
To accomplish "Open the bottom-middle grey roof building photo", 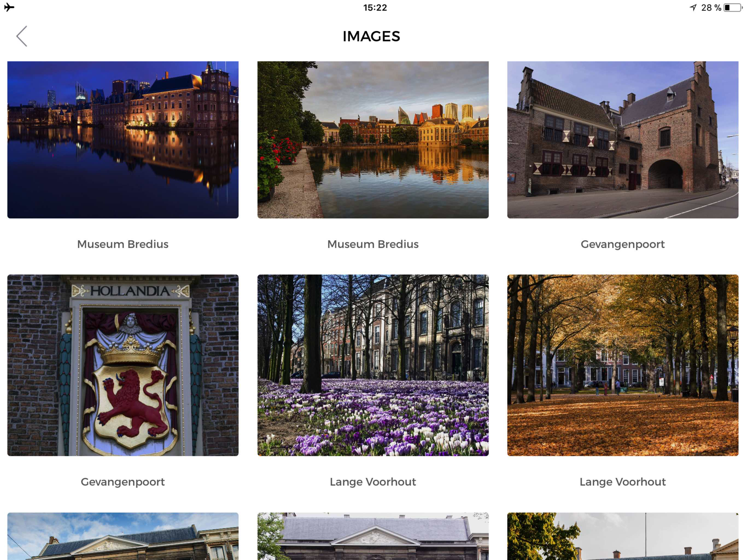I will click(373, 536).
